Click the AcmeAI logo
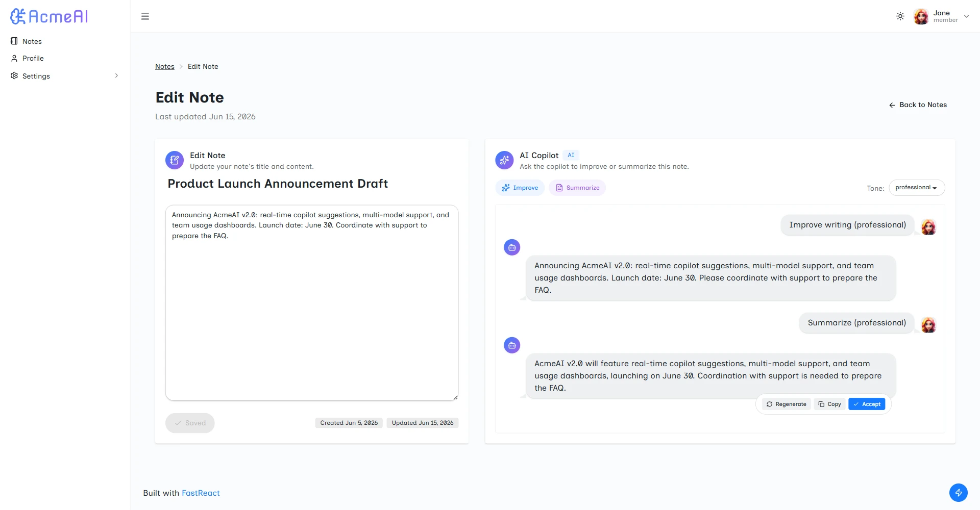Image resolution: width=980 pixels, height=510 pixels. click(x=49, y=16)
